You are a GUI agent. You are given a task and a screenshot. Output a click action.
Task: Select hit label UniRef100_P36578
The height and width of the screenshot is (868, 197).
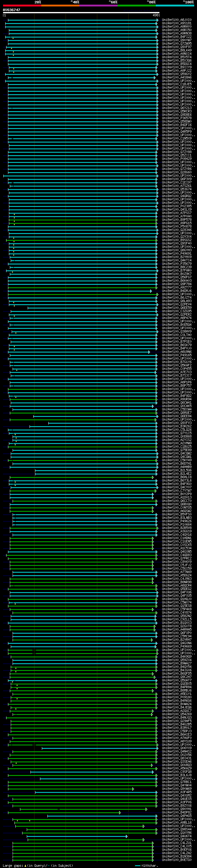click(x=177, y=118)
